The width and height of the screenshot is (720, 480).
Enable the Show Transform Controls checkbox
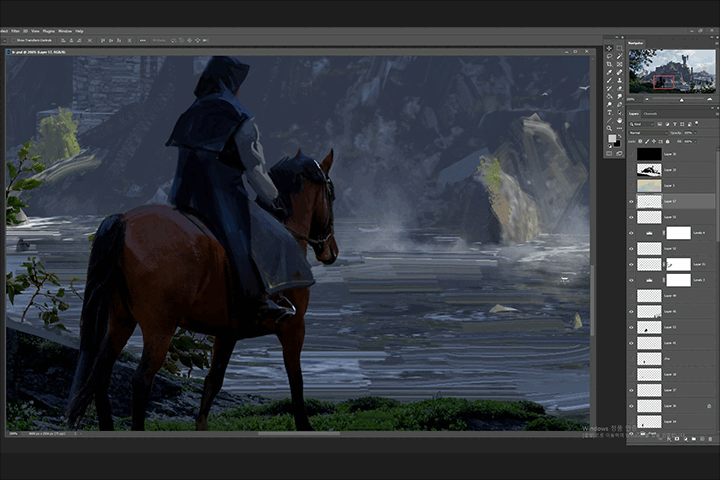pyautogui.click(x=13, y=40)
